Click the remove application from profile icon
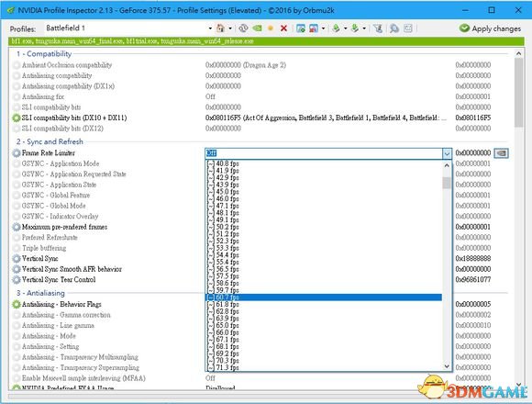 pyautogui.click(x=313, y=28)
